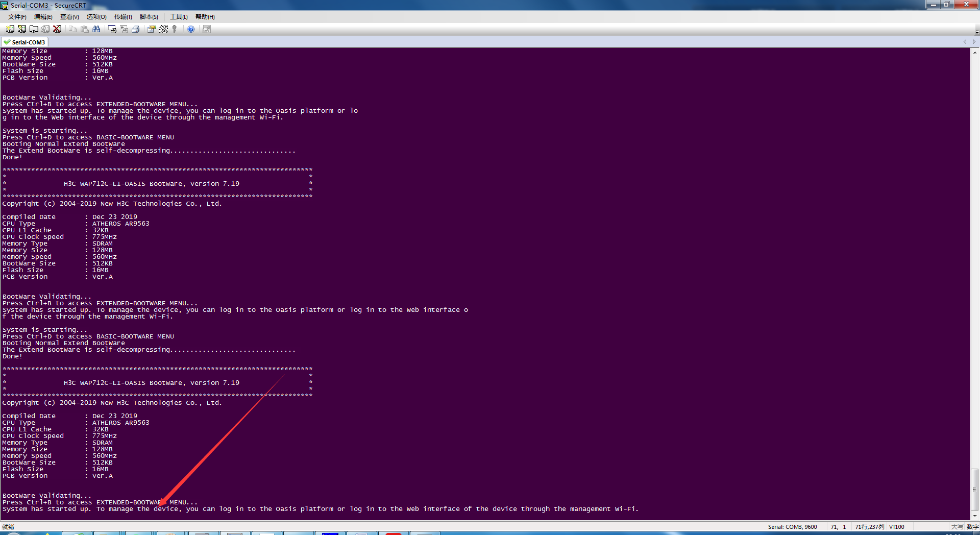
Task: Click the printer icon in toolbar
Action: click(136, 29)
